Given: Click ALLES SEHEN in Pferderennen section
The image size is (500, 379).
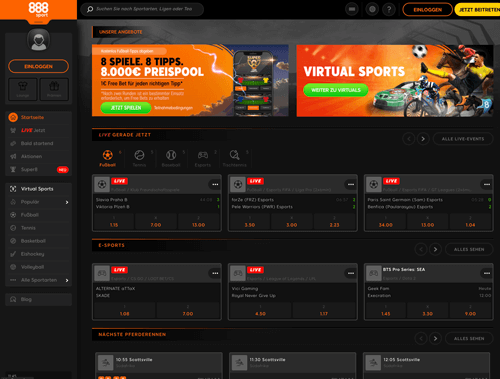Looking at the screenshot, I should (x=469, y=339).
